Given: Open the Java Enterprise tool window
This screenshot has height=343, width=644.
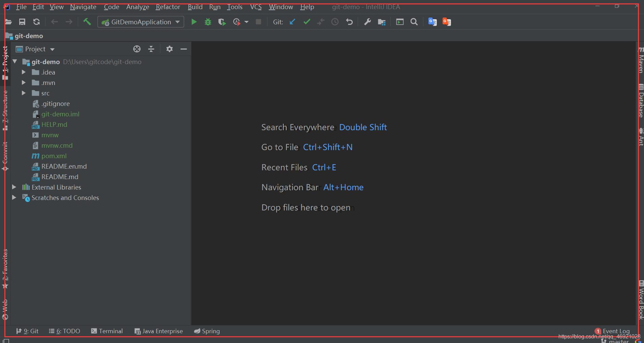Looking at the screenshot, I should [x=158, y=331].
